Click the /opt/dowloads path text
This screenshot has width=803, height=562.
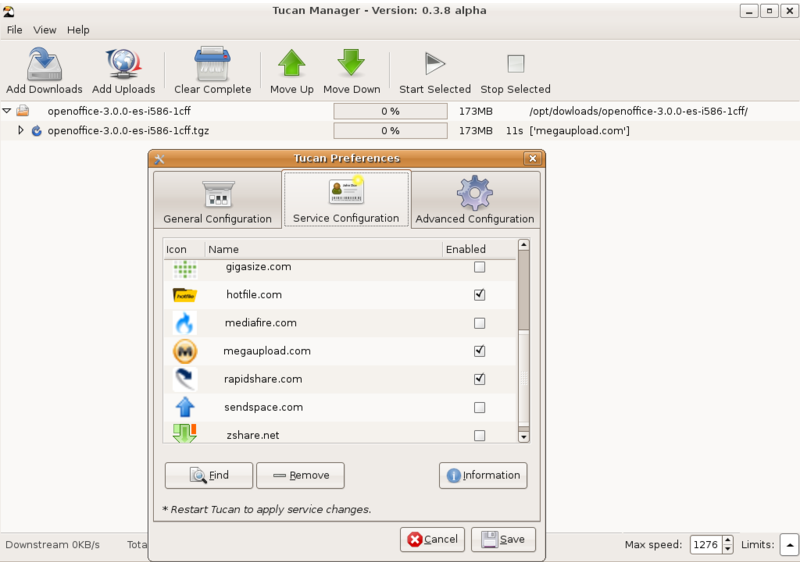[639, 111]
